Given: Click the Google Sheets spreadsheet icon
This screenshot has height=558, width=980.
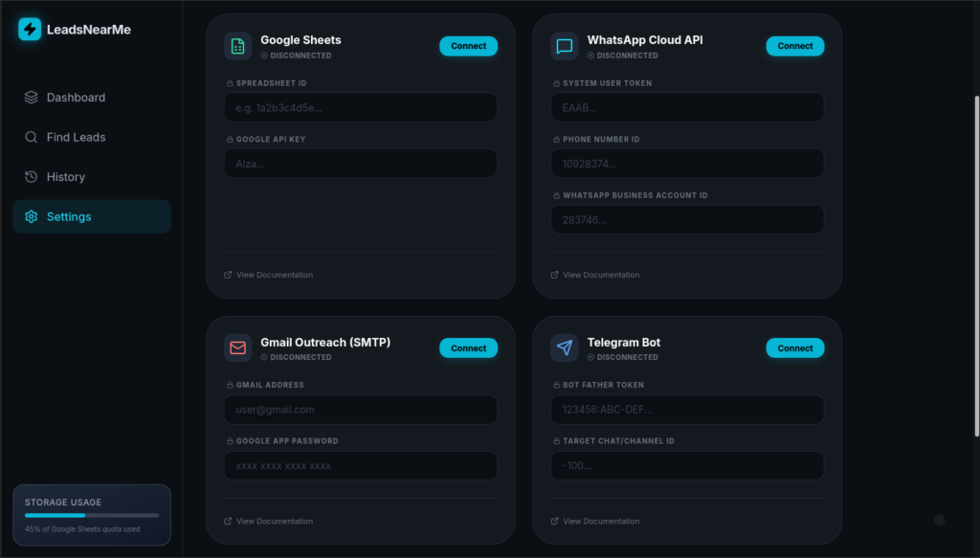Looking at the screenshot, I should tap(237, 46).
